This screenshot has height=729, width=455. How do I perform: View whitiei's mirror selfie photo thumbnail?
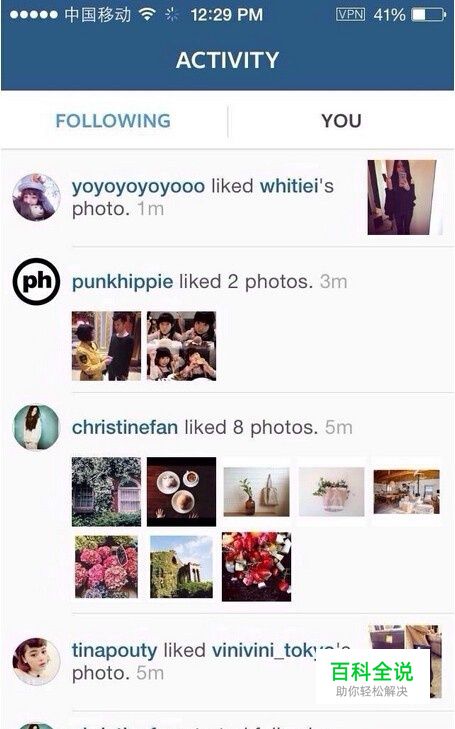402,197
